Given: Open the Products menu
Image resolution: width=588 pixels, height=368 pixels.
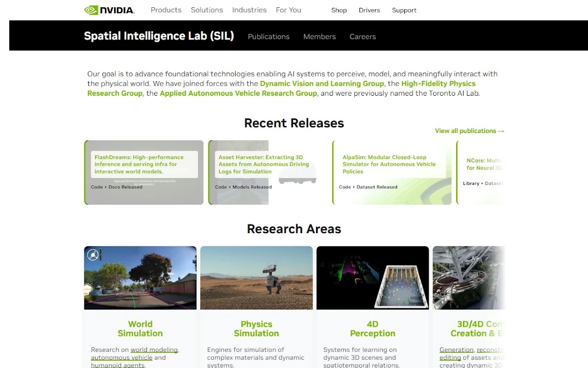Looking at the screenshot, I should 166,10.
